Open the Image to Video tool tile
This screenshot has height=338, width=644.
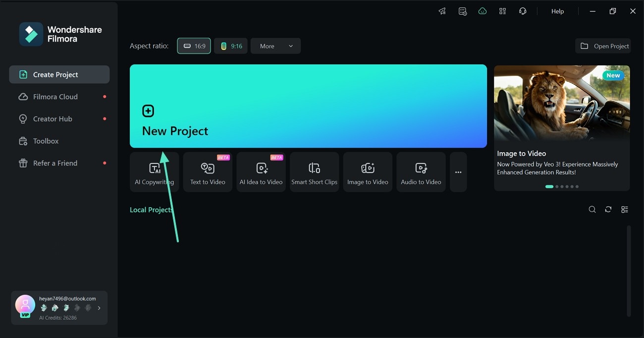coord(368,172)
